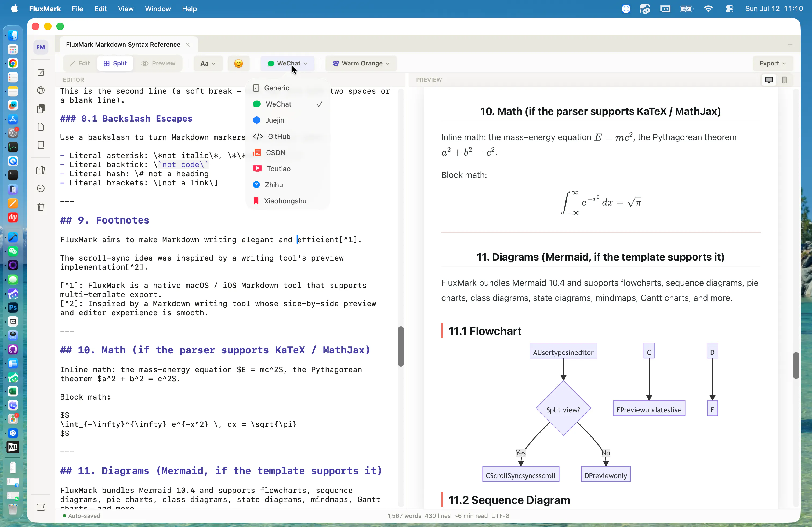This screenshot has width=812, height=527.
Task: Open the Edit menu in the menu bar
Action: [100, 9]
